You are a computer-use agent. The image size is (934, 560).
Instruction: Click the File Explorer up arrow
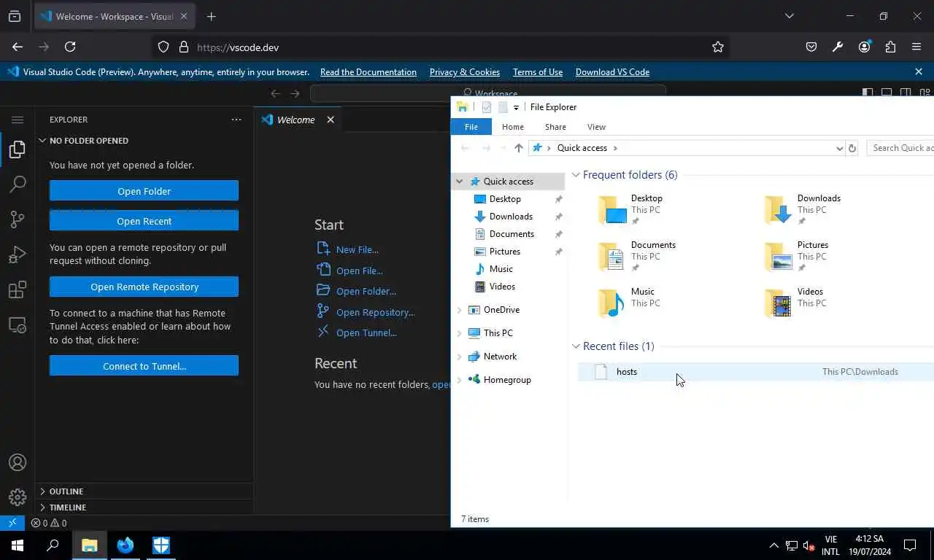(519, 148)
